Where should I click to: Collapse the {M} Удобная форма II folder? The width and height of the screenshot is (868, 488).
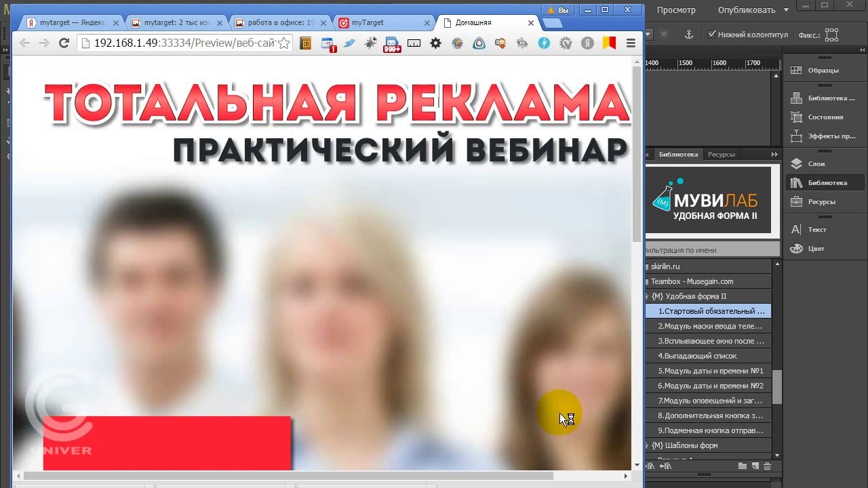(x=648, y=296)
